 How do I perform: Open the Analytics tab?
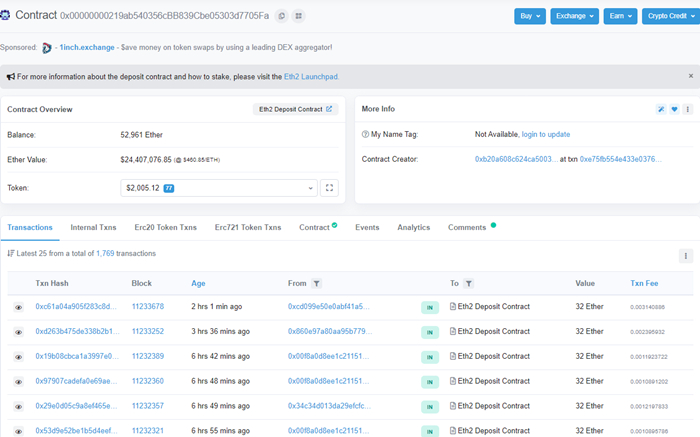pos(413,228)
